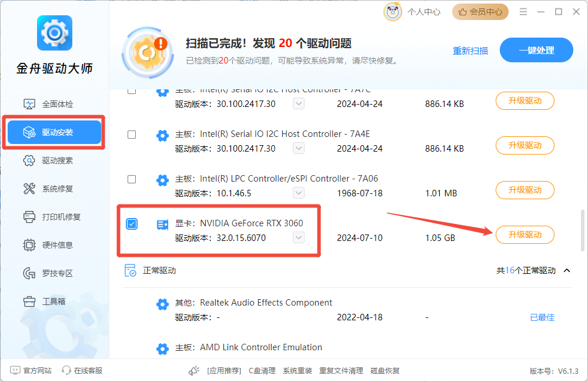Check the Serial IO I2C 7A4E checkbox
This screenshot has height=382, width=588.
coord(132,135)
